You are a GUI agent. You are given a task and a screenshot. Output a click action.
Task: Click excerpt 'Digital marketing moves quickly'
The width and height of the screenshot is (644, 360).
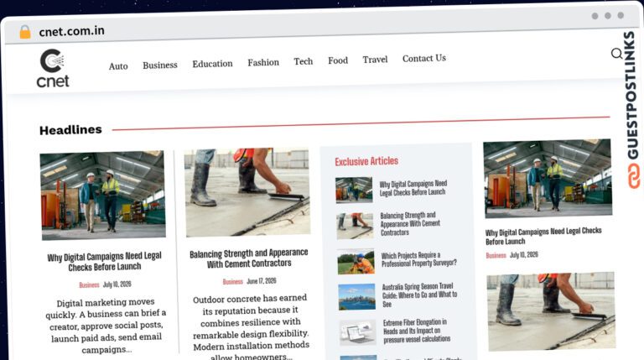click(x=106, y=326)
